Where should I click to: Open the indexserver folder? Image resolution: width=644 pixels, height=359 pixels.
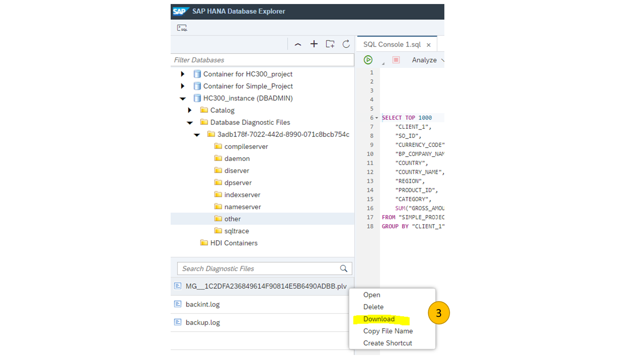tap(242, 195)
